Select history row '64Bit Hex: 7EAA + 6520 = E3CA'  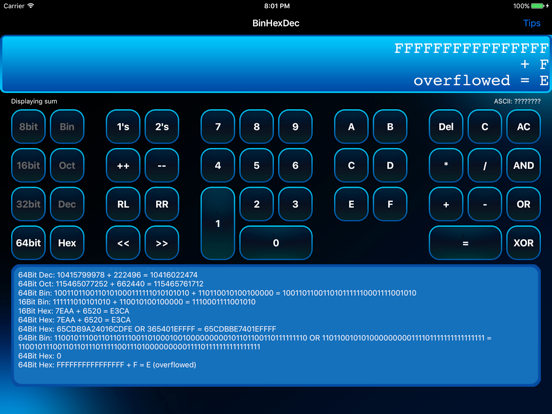pyautogui.click(x=74, y=320)
